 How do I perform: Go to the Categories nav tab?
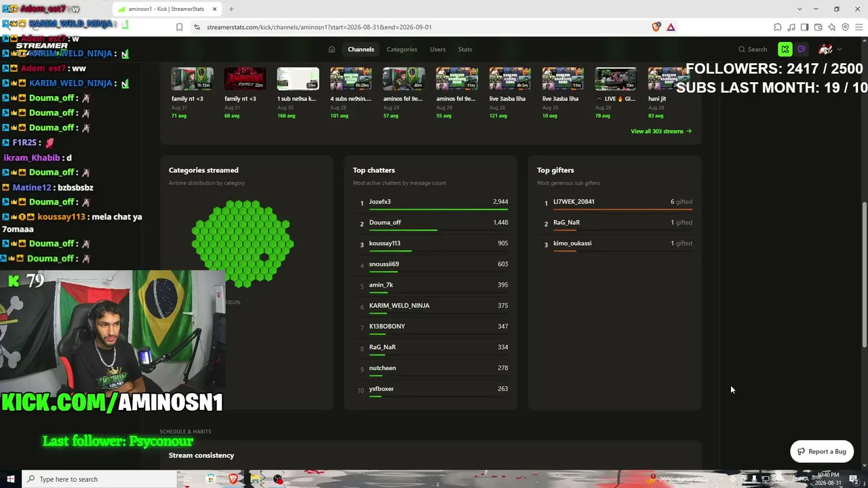tap(401, 49)
